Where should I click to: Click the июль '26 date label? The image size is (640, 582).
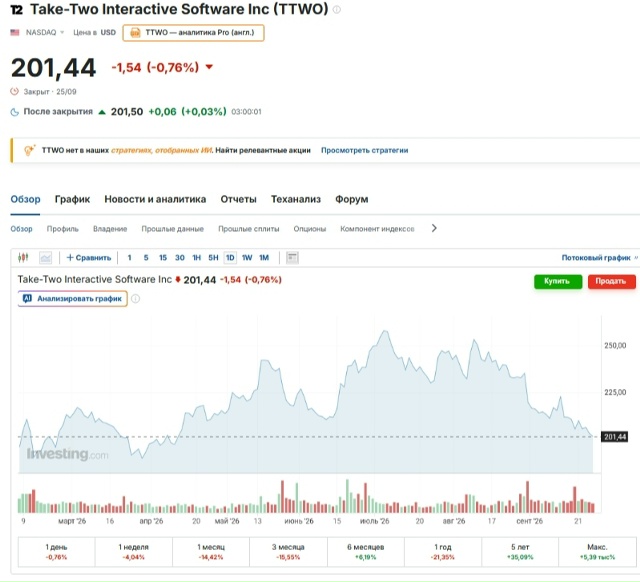pos(374,521)
